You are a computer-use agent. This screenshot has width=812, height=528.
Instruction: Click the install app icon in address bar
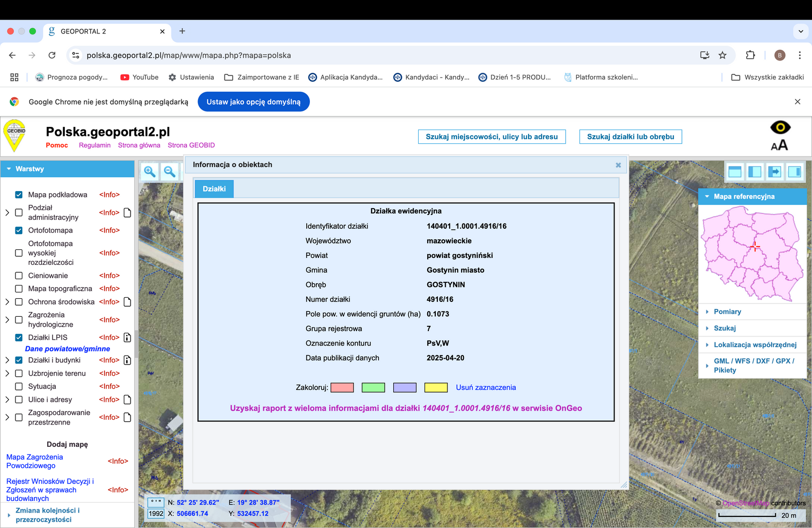[x=705, y=55]
